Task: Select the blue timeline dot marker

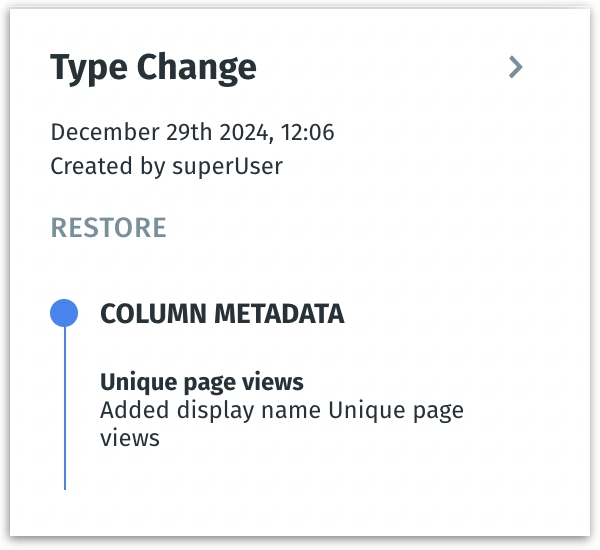Action: pyautogui.click(x=64, y=314)
